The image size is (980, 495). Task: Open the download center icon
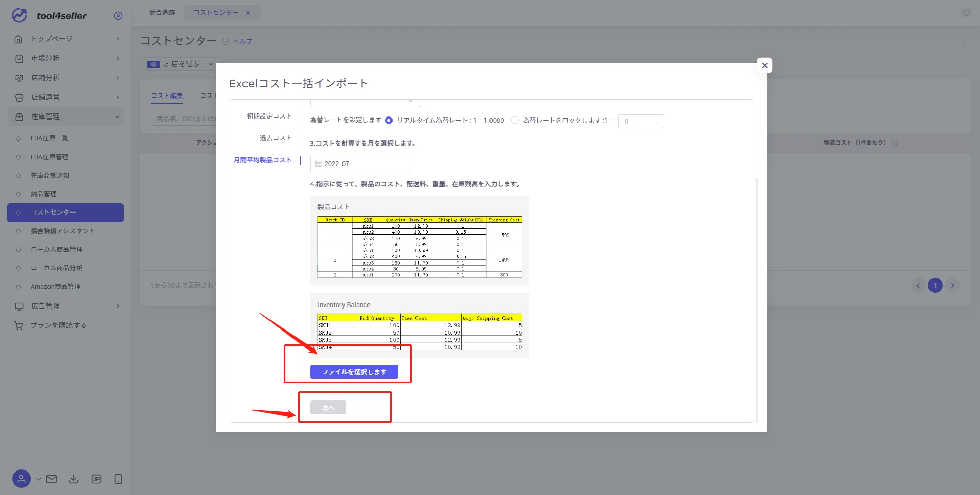(73, 479)
